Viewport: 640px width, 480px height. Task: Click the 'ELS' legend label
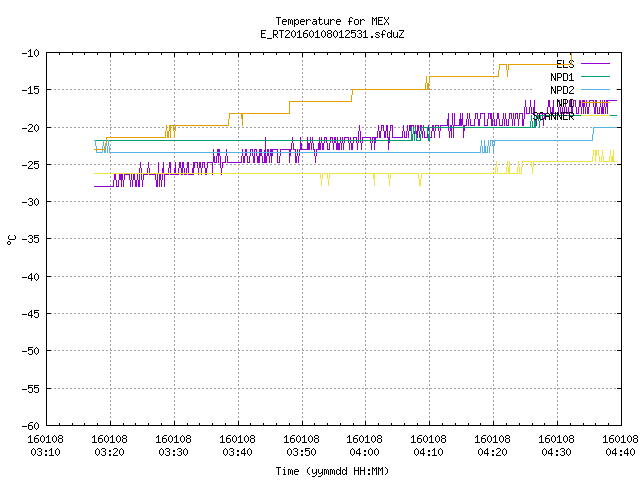point(565,64)
